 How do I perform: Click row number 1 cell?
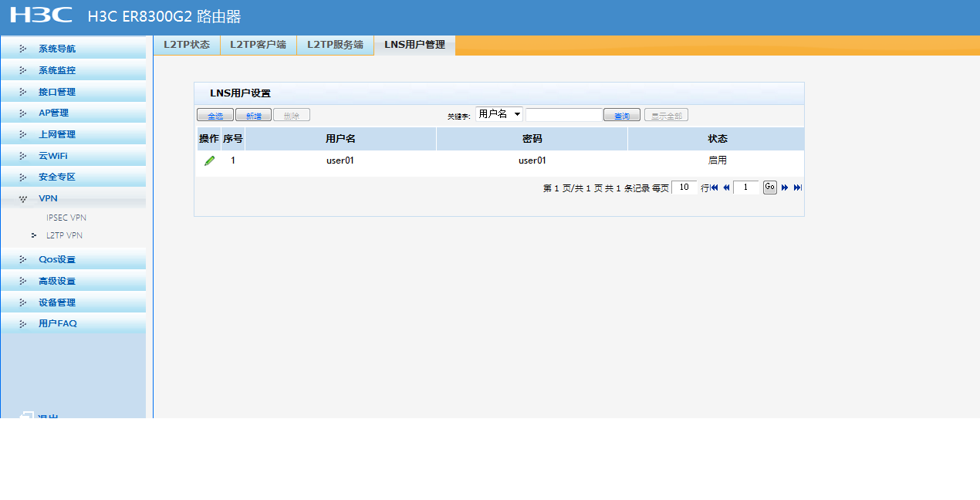click(x=233, y=160)
